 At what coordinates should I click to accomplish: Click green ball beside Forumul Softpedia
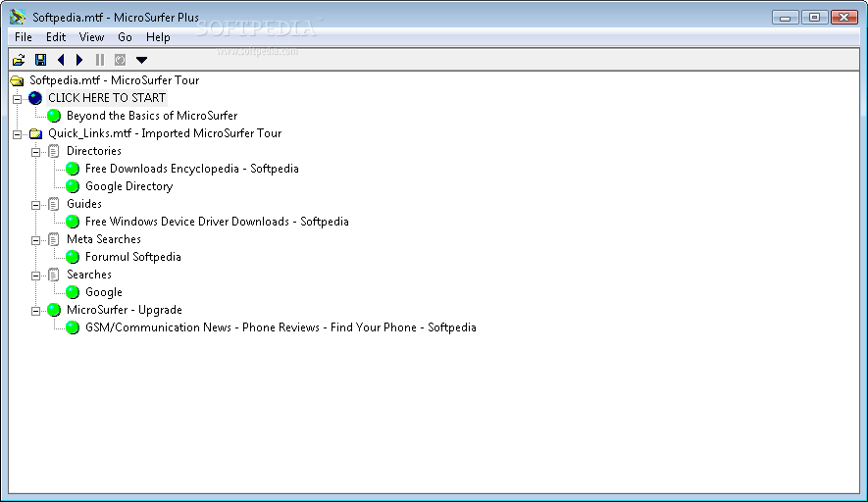pyautogui.click(x=73, y=257)
